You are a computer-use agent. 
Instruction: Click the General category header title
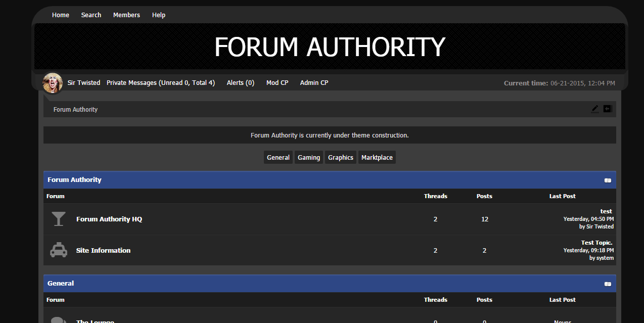coord(61,283)
